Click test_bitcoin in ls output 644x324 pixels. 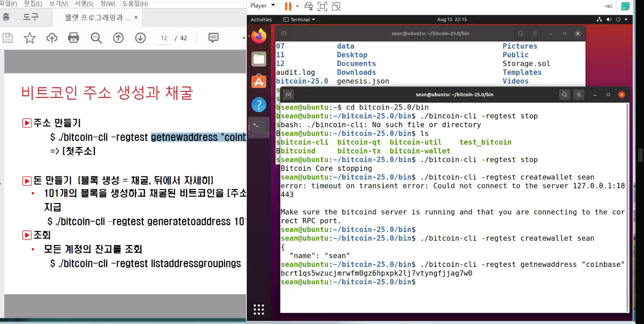486,142
